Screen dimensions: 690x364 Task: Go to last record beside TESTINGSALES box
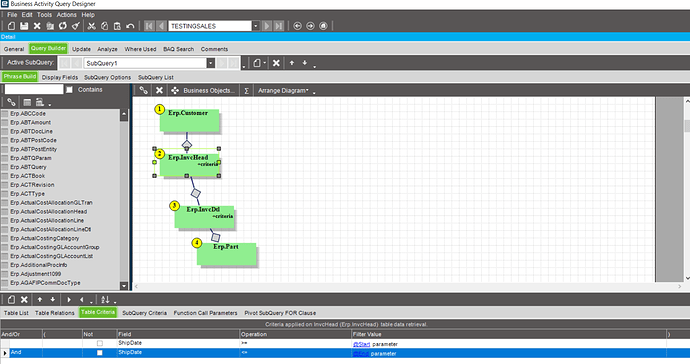pos(279,26)
